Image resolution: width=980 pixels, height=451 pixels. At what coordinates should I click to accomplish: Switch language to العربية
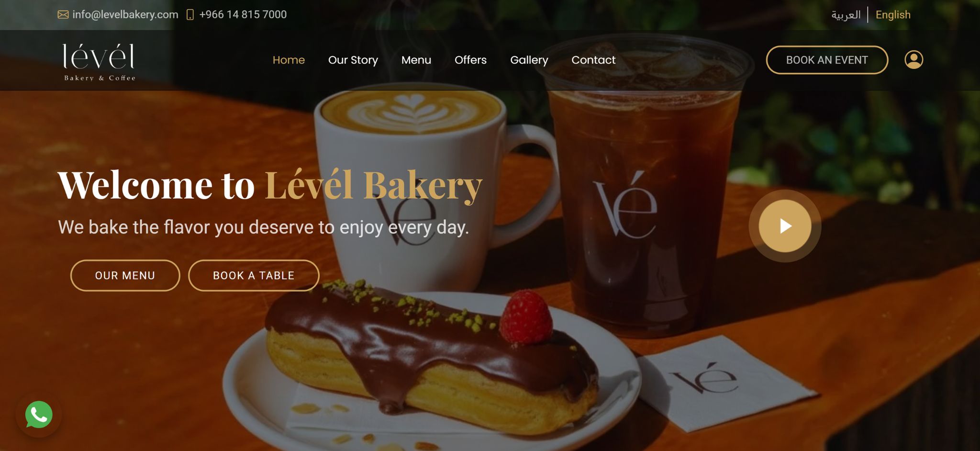tap(846, 15)
